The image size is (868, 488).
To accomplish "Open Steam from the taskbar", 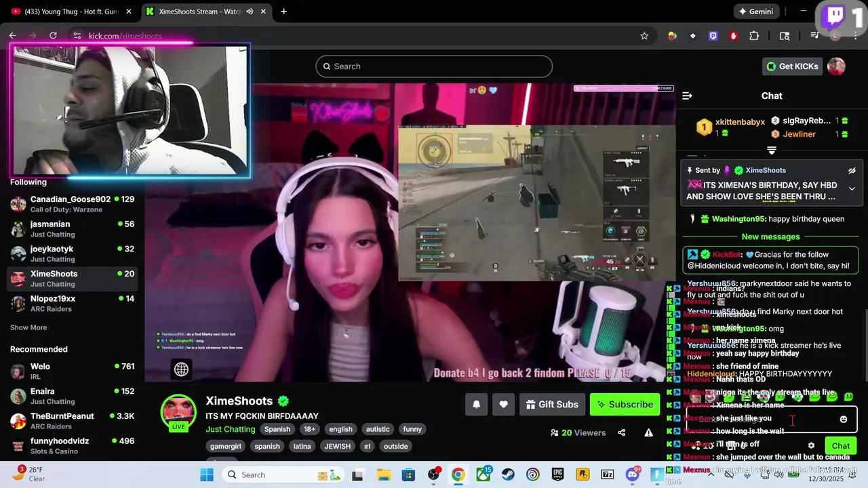I will pyautogui.click(x=508, y=474).
